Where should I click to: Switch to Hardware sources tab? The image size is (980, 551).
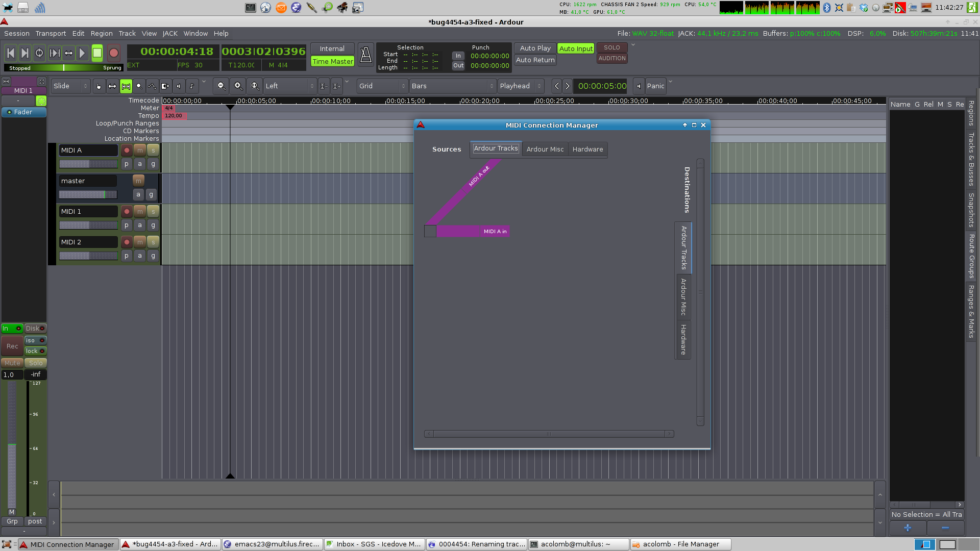(x=587, y=149)
